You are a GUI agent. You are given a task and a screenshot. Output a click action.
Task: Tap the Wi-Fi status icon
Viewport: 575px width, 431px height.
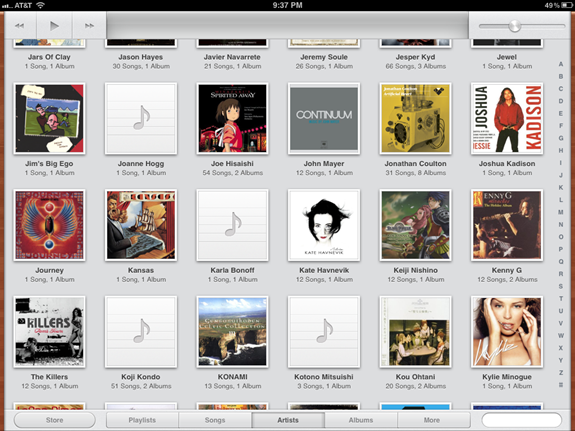click(x=40, y=5)
